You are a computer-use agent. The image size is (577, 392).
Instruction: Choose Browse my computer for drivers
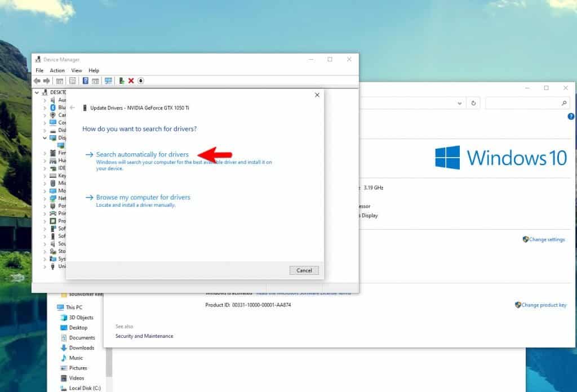pyautogui.click(x=143, y=197)
